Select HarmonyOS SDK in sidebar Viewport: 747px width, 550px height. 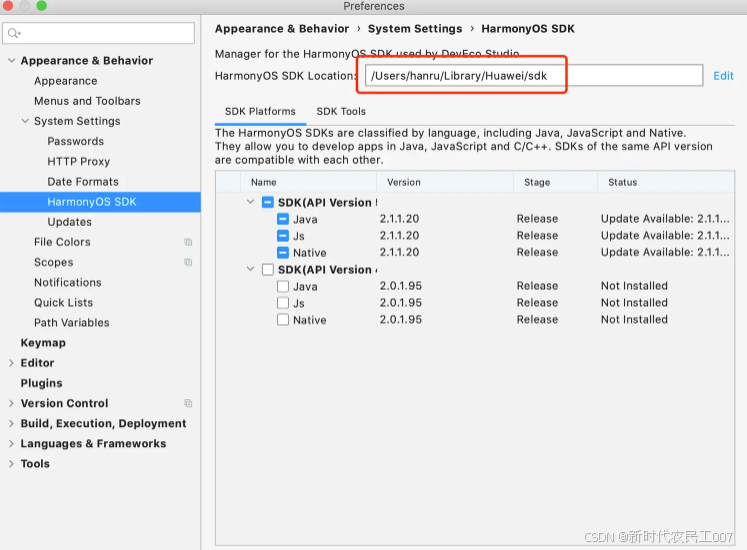[x=100, y=202]
